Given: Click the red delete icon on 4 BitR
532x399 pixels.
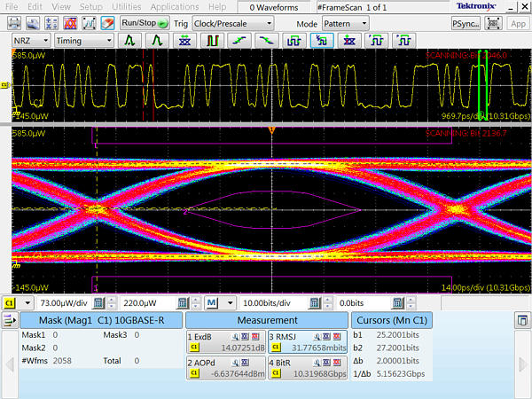Looking at the screenshot, I should (x=337, y=363).
